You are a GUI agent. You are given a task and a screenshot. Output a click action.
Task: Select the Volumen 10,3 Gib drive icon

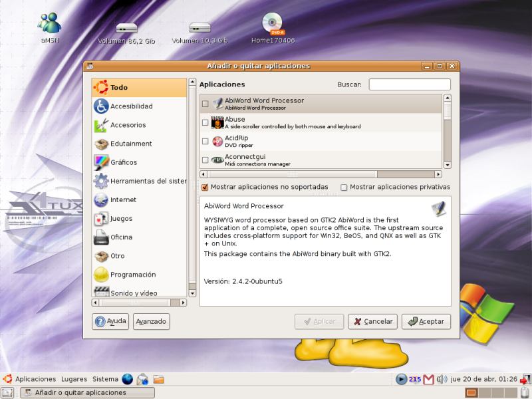pos(199,33)
